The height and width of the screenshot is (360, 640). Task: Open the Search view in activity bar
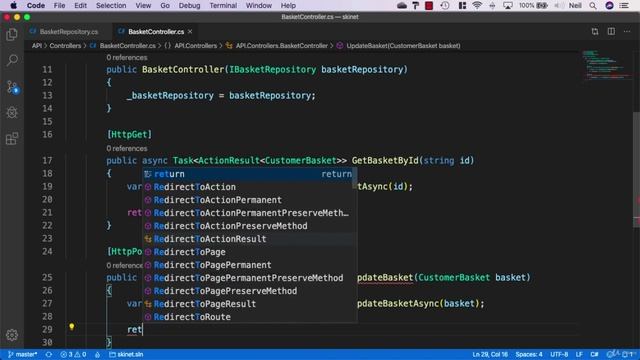click(12, 60)
